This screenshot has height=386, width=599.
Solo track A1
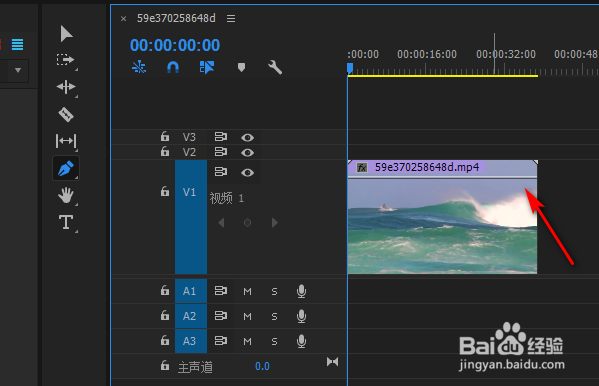coord(274,292)
